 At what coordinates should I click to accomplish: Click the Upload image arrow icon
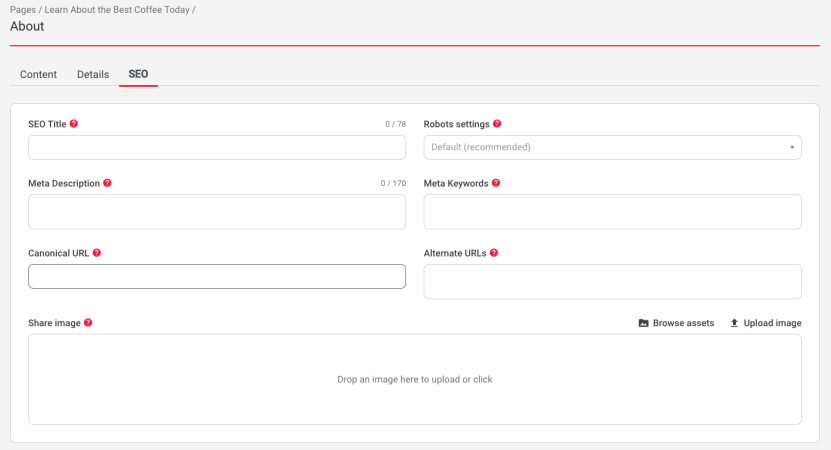pos(734,323)
